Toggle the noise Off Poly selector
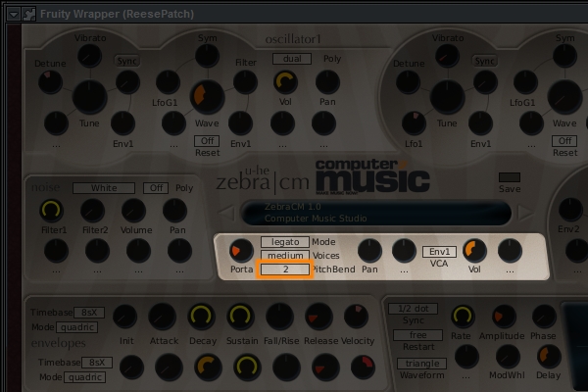588x392 pixels. click(x=156, y=188)
